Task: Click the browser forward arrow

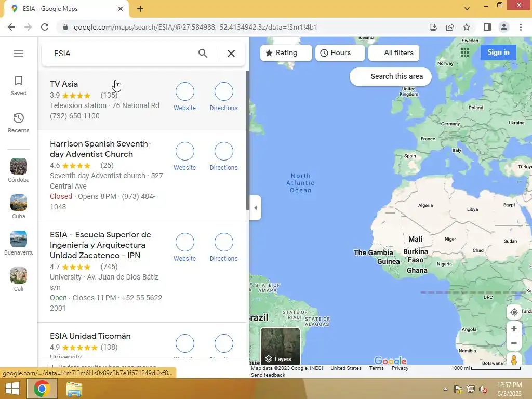Action: pyautogui.click(x=28, y=27)
